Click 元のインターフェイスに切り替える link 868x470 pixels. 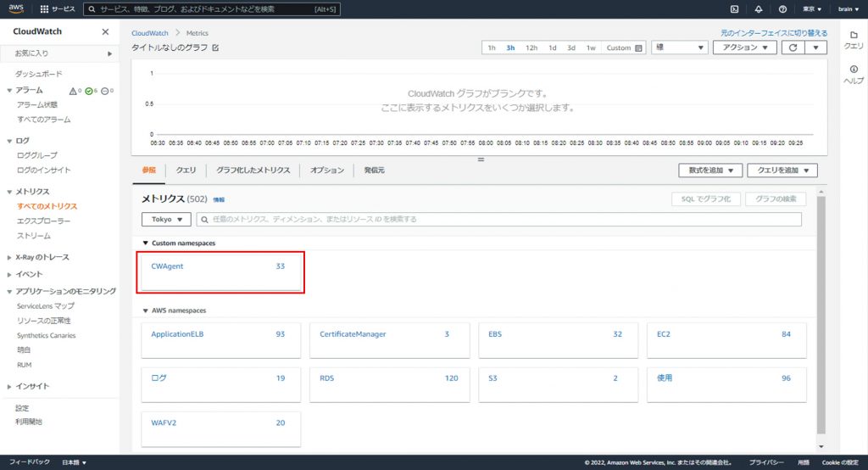[774, 33]
